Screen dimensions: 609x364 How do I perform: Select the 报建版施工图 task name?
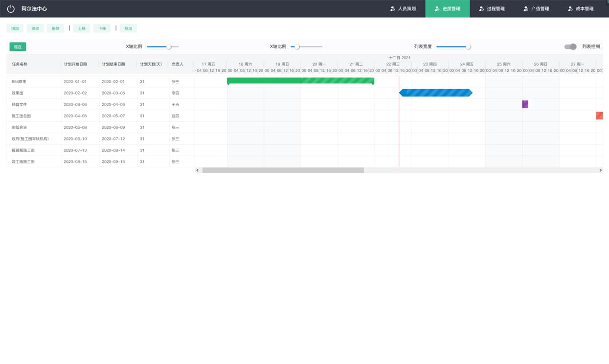pyautogui.click(x=23, y=150)
